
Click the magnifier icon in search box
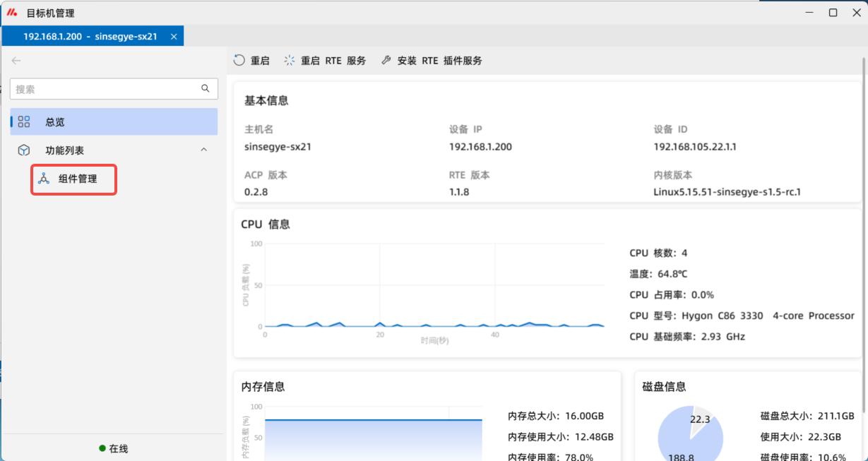[206, 88]
